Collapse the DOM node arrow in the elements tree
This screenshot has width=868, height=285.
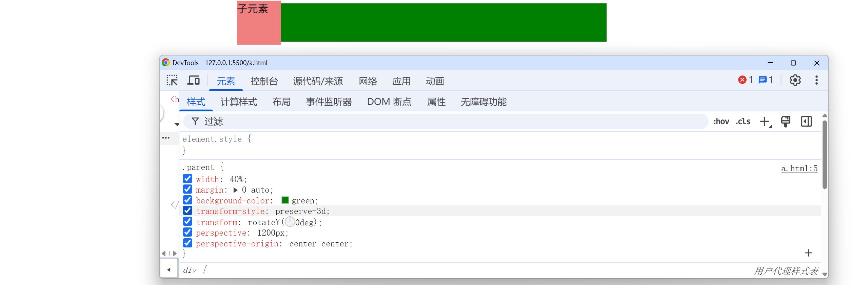[x=176, y=124]
